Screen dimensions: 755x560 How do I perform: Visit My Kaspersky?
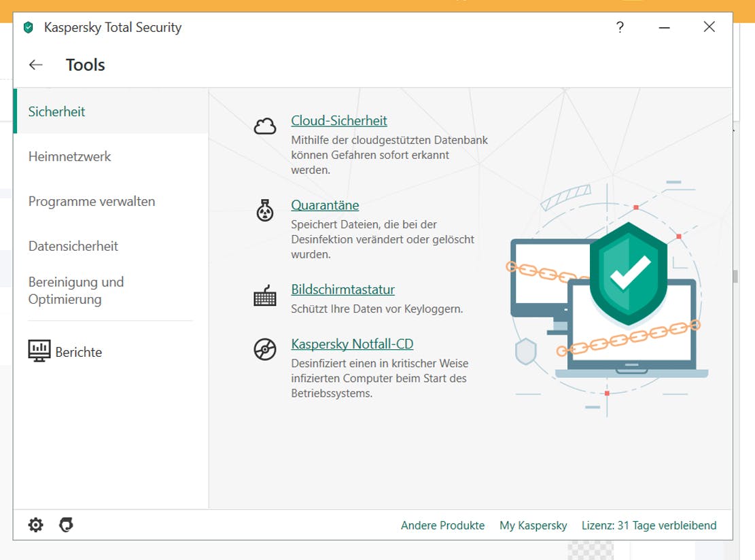[533, 525]
